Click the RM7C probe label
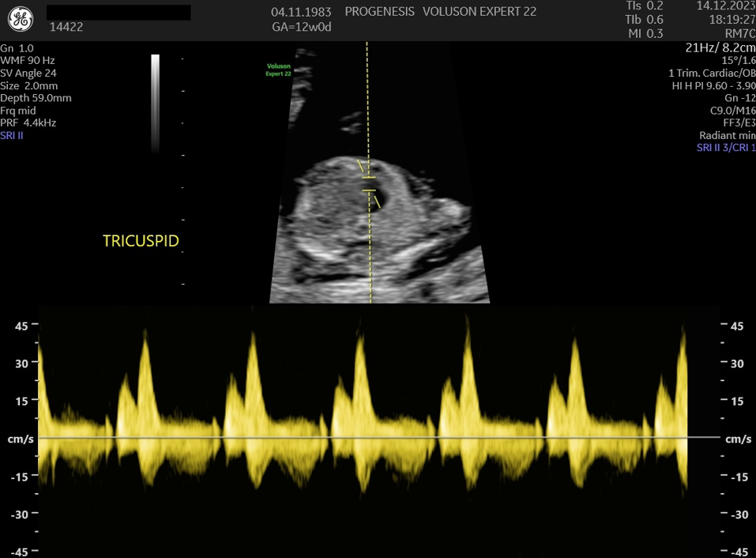 739,33
